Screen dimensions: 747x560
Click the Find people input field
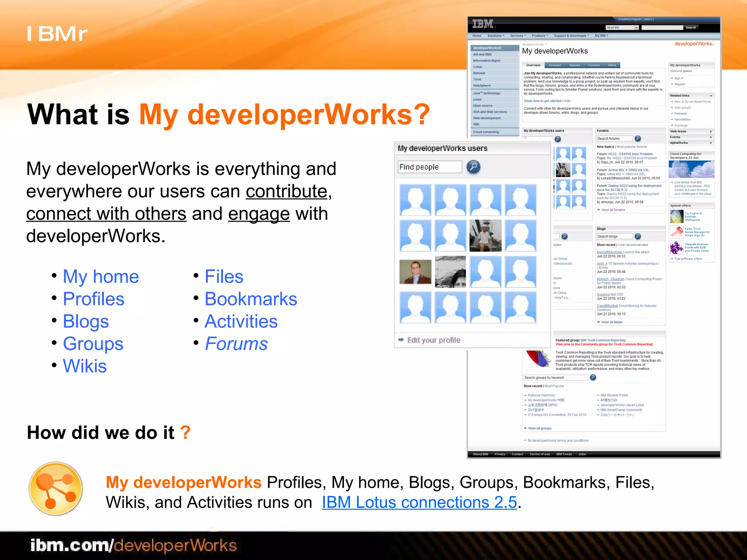429,167
